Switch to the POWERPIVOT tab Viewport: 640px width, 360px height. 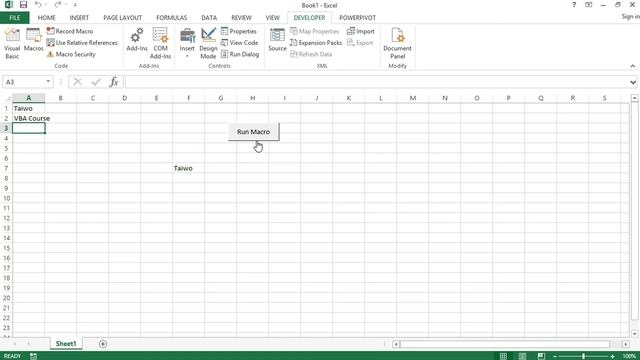tap(358, 18)
